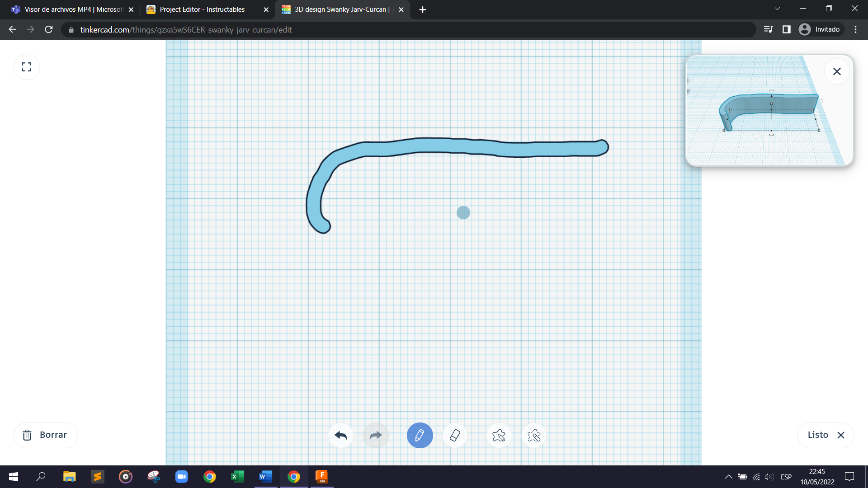Open the Invitado guest profile
Screen dimensions: 868x488
click(x=820, y=29)
